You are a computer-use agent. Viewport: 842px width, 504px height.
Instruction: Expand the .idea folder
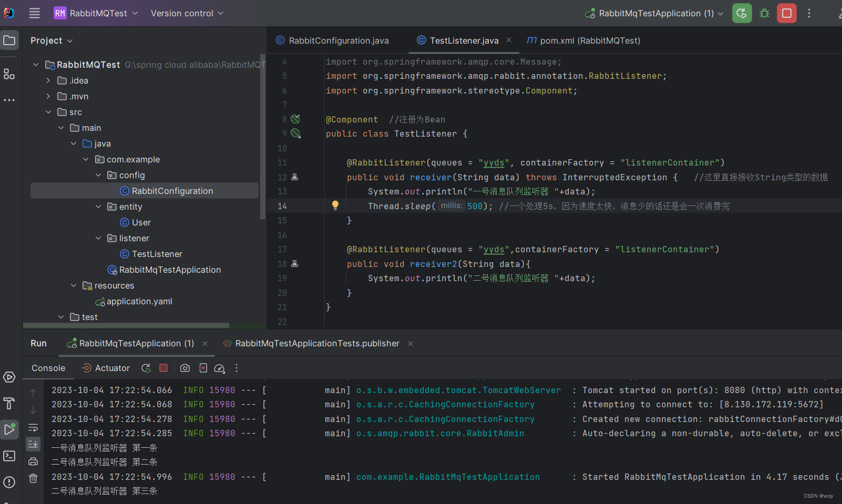click(x=48, y=80)
